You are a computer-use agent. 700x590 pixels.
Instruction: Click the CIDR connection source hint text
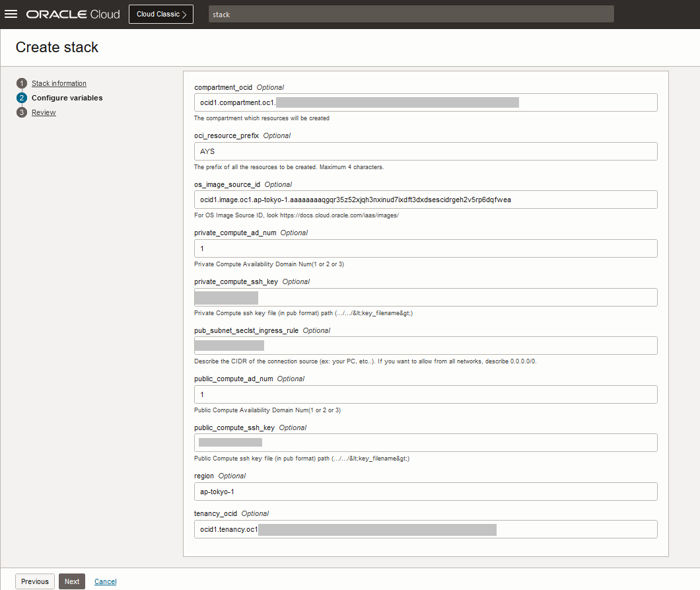tap(365, 361)
